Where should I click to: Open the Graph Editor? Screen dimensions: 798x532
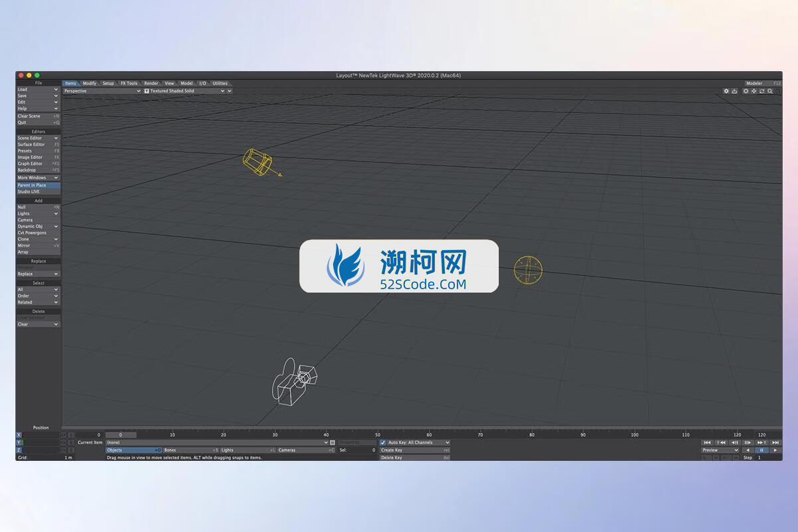pos(39,164)
